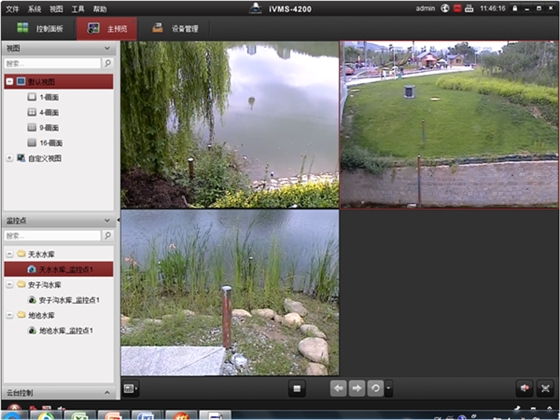Open the 文件 menu
560x420 pixels.
pyautogui.click(x=12, y=9)
